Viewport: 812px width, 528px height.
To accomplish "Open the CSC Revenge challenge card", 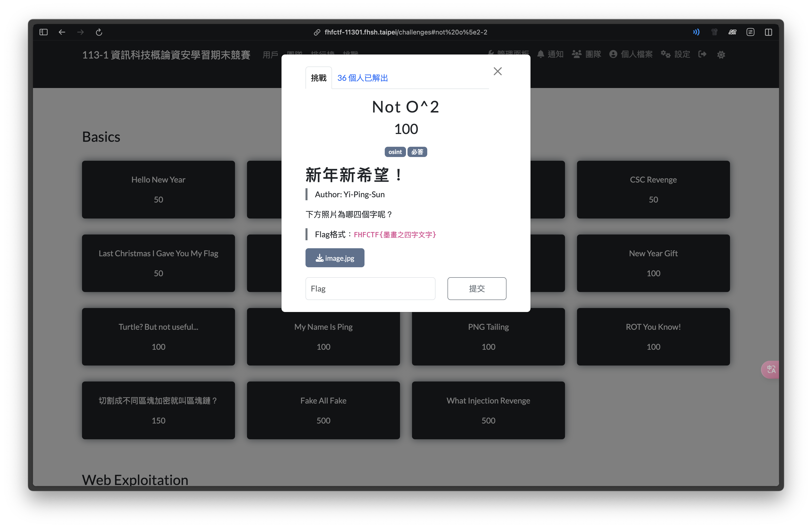I will click(x=653, y=189).
